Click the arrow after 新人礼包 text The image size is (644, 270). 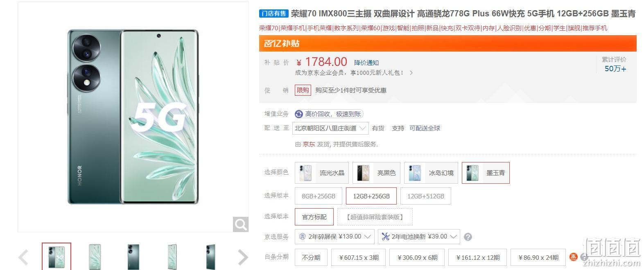(x=411, y=73)
